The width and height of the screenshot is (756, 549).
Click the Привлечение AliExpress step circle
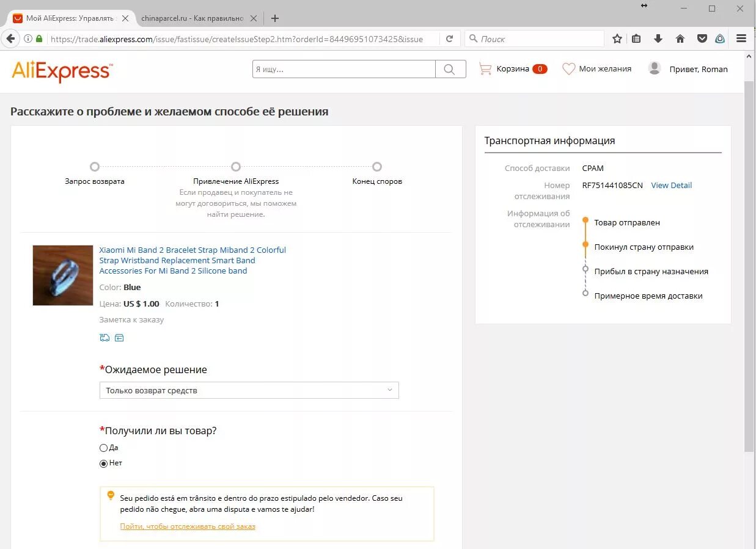click(236, 167)
